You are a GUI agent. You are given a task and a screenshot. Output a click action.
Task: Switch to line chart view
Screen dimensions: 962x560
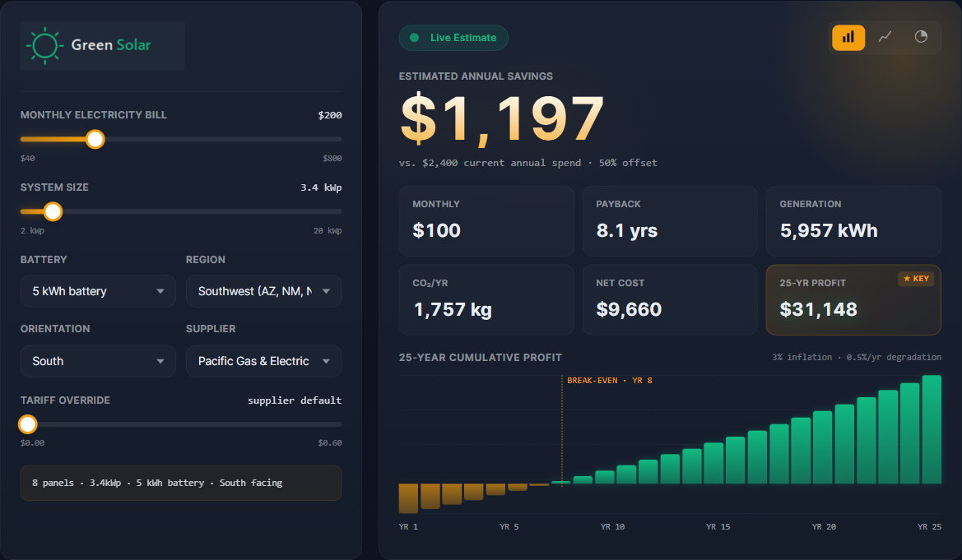(885, 37)
